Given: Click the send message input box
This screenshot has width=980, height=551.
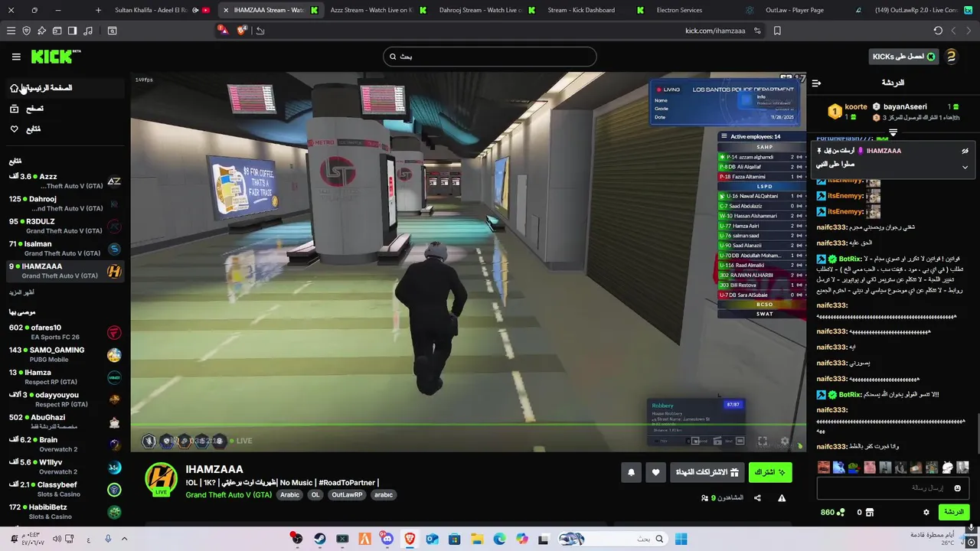Looking at the screenshot, I should [893, 488].
